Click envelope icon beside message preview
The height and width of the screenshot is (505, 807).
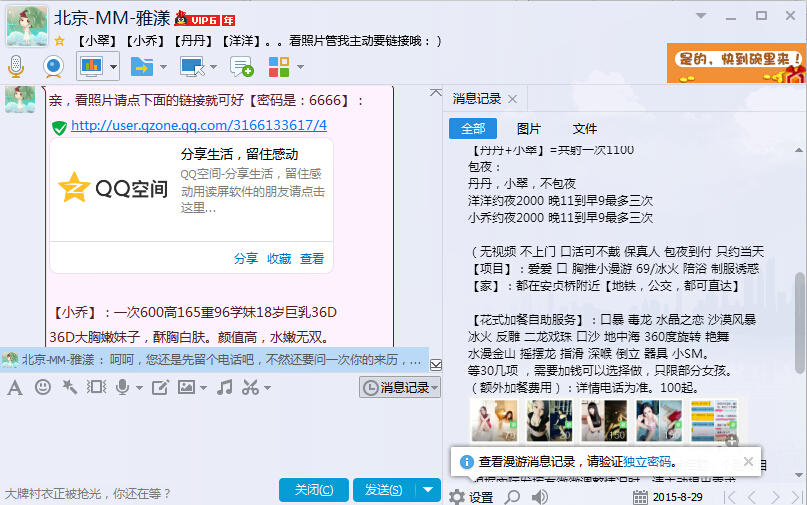click(435, 365)
